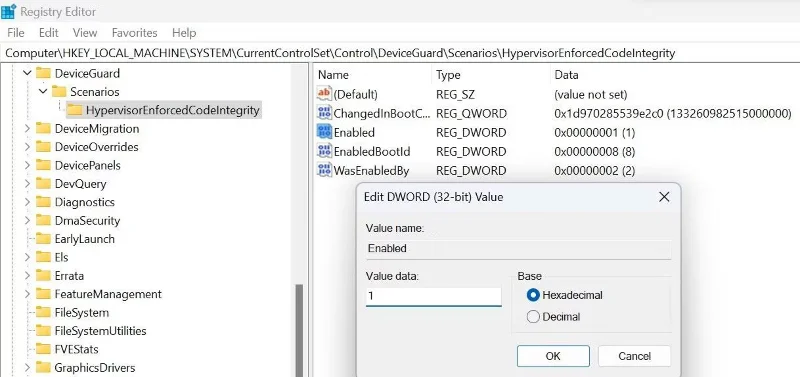The image size is (800, 377).
Task: Click the (value not set) data cell
Action: pyautogui.click(x=591, y=94)
